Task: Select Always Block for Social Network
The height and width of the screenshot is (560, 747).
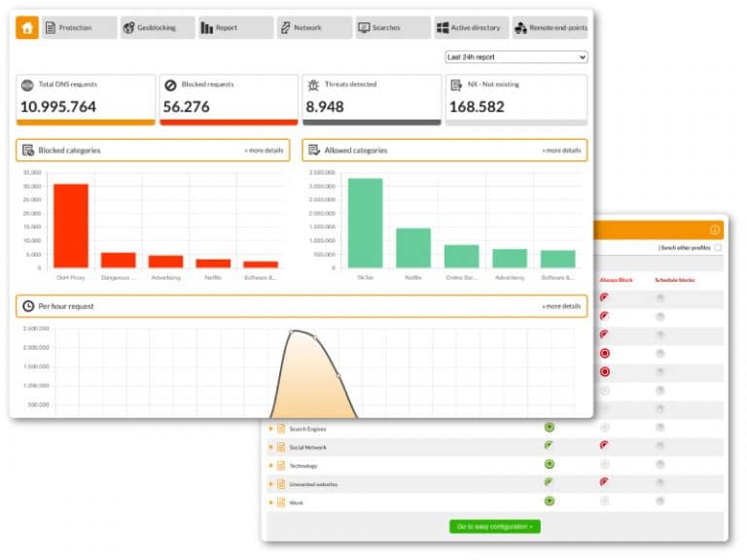Action: tap(604, 445)
